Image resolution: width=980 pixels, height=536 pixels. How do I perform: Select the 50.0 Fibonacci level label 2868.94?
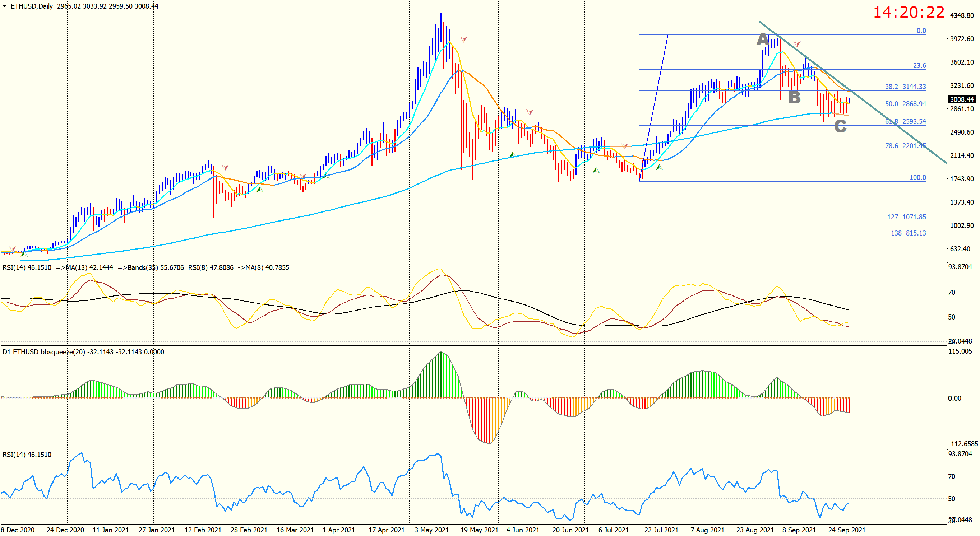pyautogui.click(x=905, y=104)
